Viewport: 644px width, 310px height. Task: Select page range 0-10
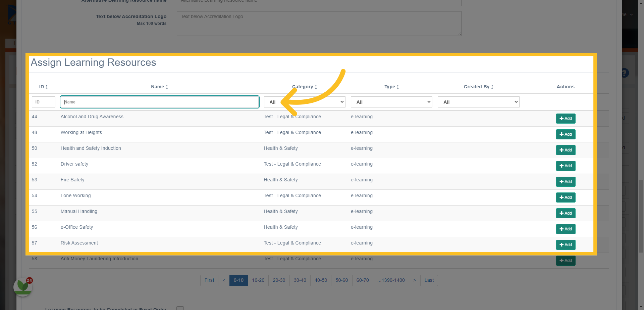238,280
